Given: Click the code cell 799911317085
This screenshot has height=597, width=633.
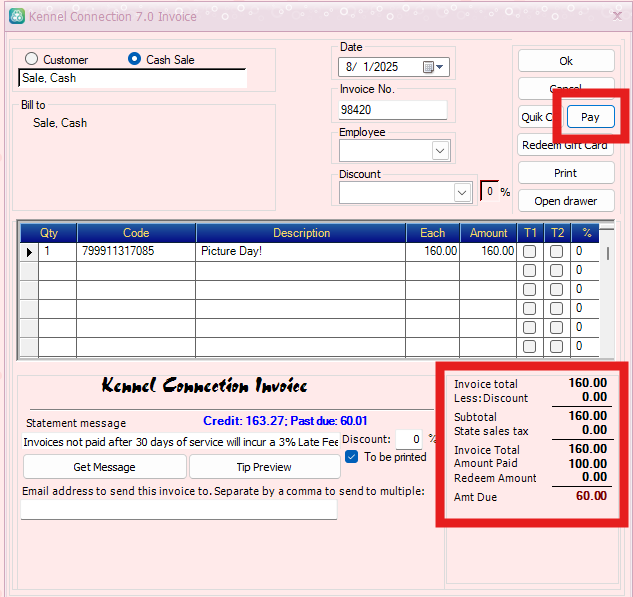Looking at the screenshot, I should point(136,251).
